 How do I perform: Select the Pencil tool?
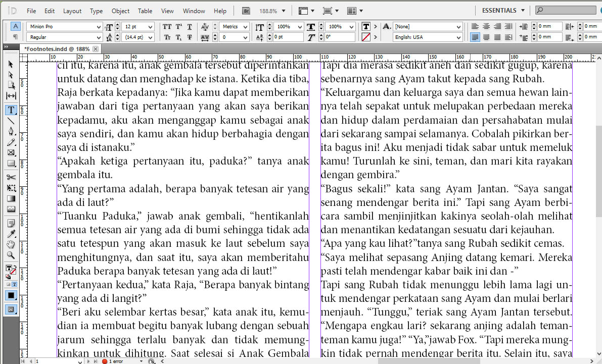coord(11,142)
